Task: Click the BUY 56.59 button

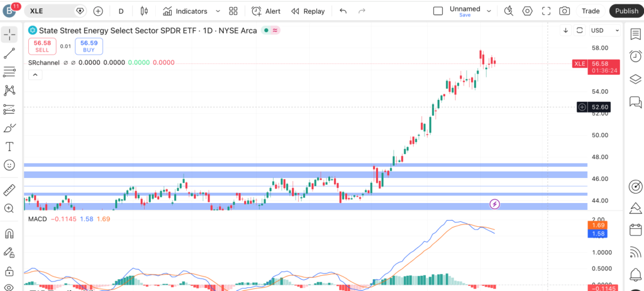Action: (89, 47)
